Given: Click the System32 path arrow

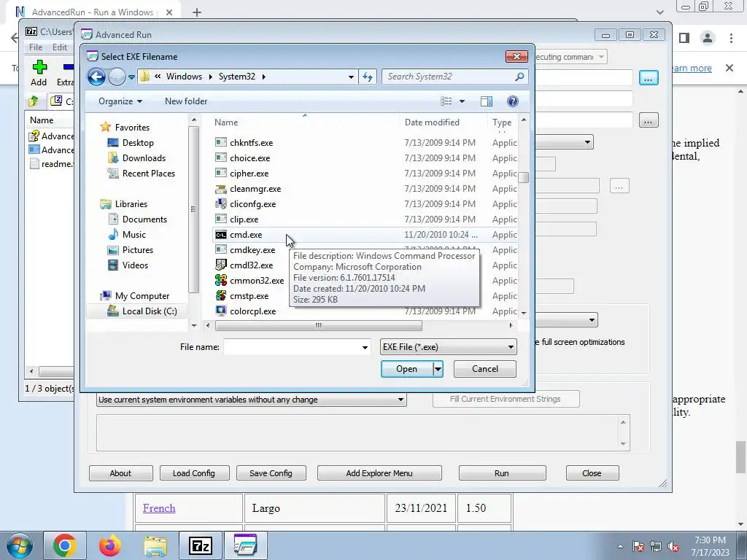Looking at the screenshot, I should (263, 77).
